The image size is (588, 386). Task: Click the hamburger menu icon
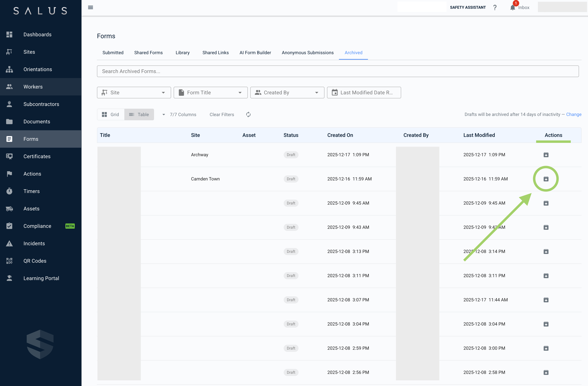point(90,7)
